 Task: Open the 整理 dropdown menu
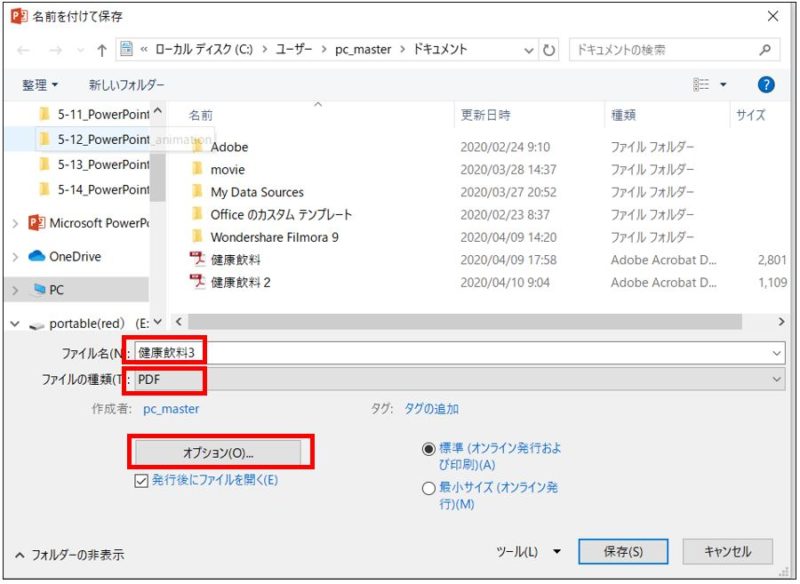(40, 85)
